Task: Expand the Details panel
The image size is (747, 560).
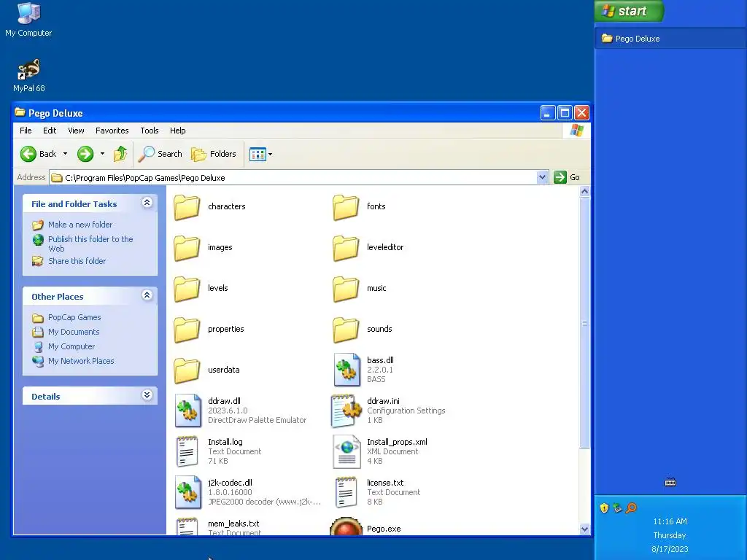Action: (x=147, y=395)
